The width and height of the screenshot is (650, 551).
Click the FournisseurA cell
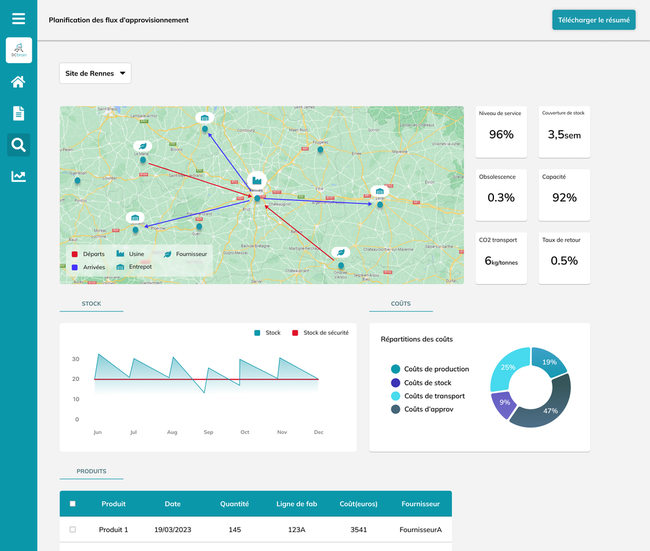point(420,529)
